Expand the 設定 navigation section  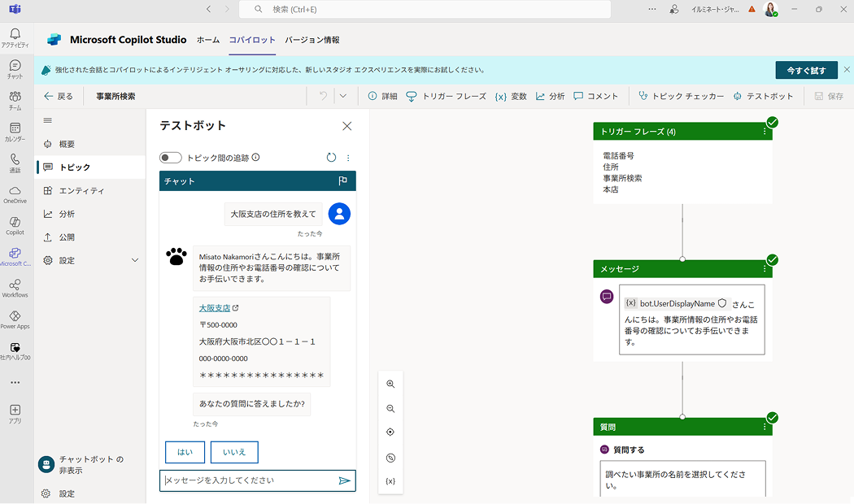[x=134, y=260]
